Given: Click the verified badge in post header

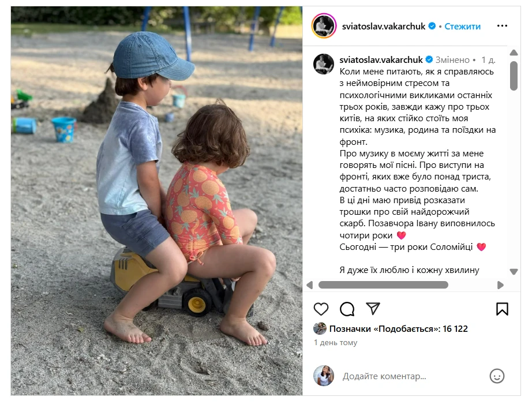Looking at the screenshot, I should [x=432, y=26].
